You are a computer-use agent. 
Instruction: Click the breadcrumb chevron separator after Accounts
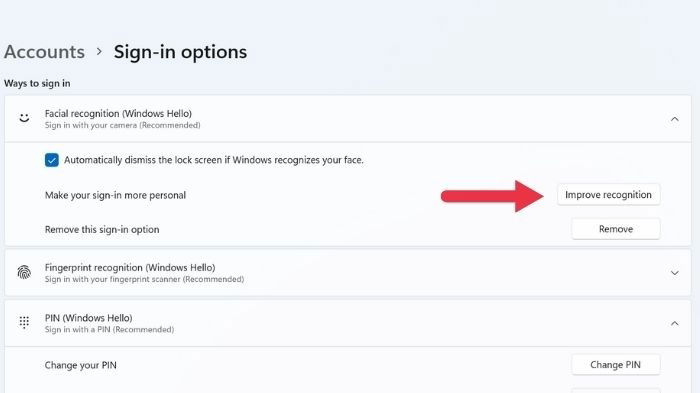[x=99, y=52]
